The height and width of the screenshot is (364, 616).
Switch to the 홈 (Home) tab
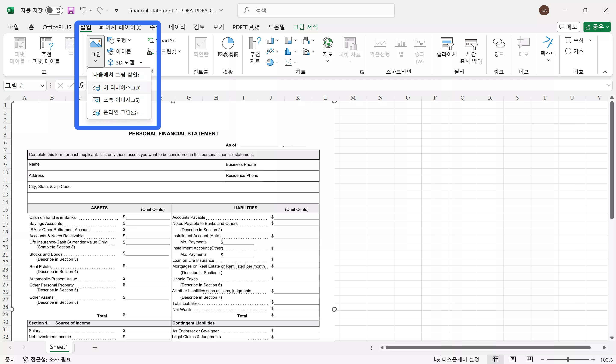[31, 27]
